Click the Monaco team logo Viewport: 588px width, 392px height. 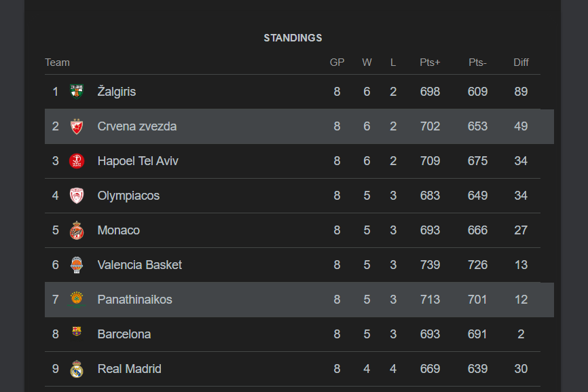pyautogui.click(x=77, y=230)
